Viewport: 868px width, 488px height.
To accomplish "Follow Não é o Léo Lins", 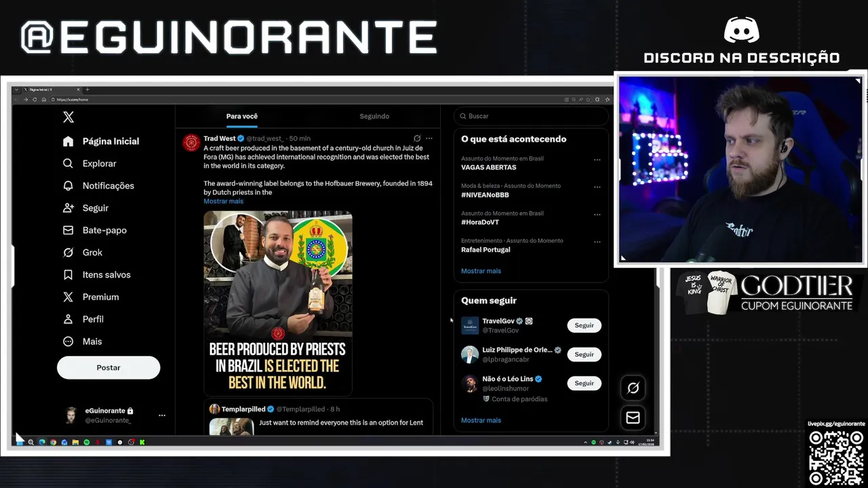I will click(x=584, y=384).
